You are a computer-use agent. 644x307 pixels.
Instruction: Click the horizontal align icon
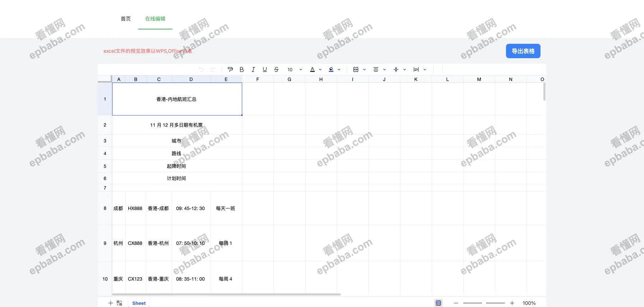(x=376, y=69)
